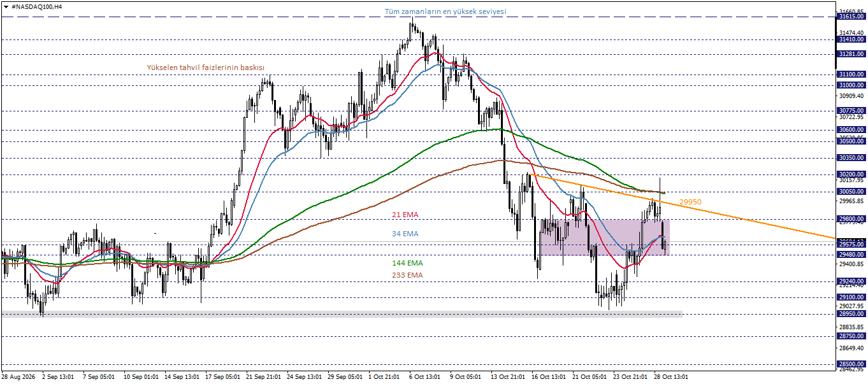Click the 21 Oct 05:01 time label

point(590,376)
